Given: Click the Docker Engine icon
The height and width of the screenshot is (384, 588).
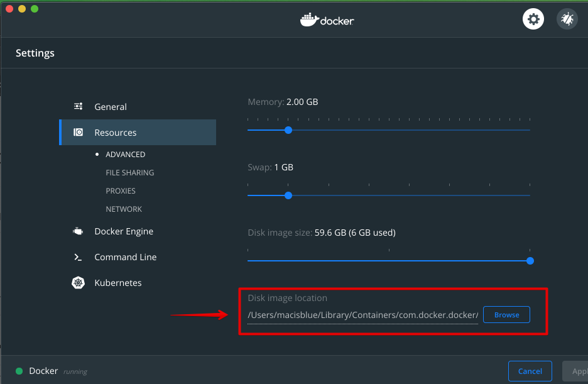Looking at the screenshot, I should (78, 231).
